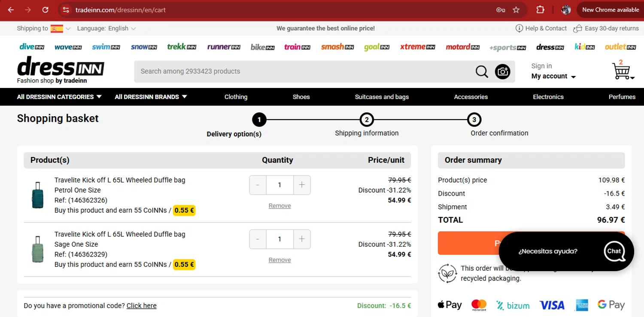Click the Help & Contact link

541,28
